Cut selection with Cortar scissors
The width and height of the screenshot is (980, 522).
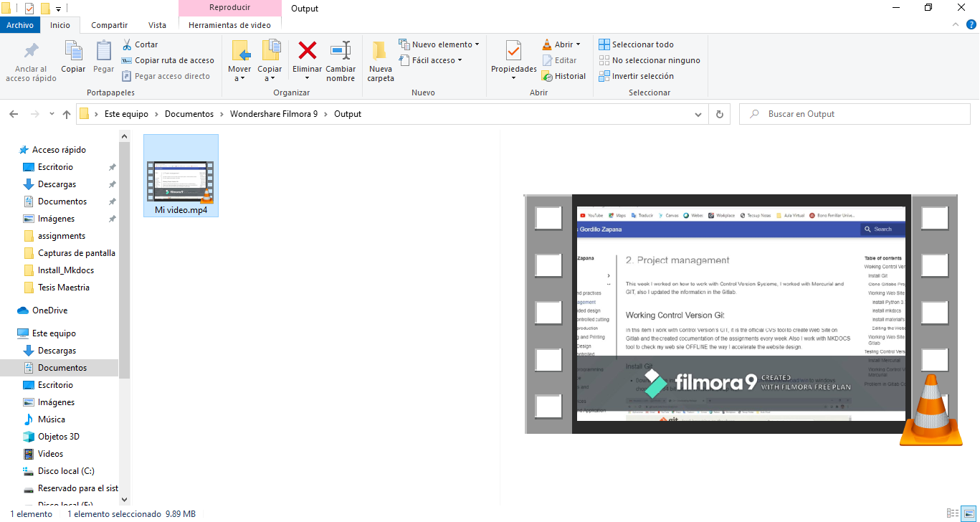140,44
